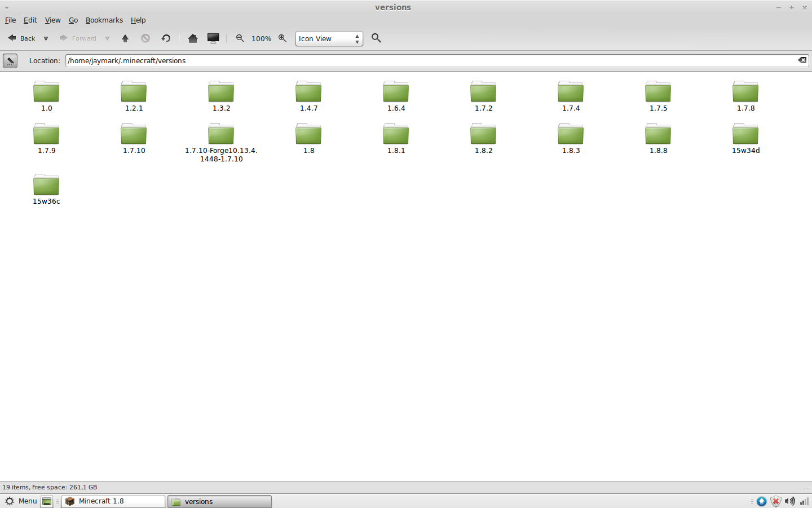Open the system volume speaker icon

pos(789,501)
